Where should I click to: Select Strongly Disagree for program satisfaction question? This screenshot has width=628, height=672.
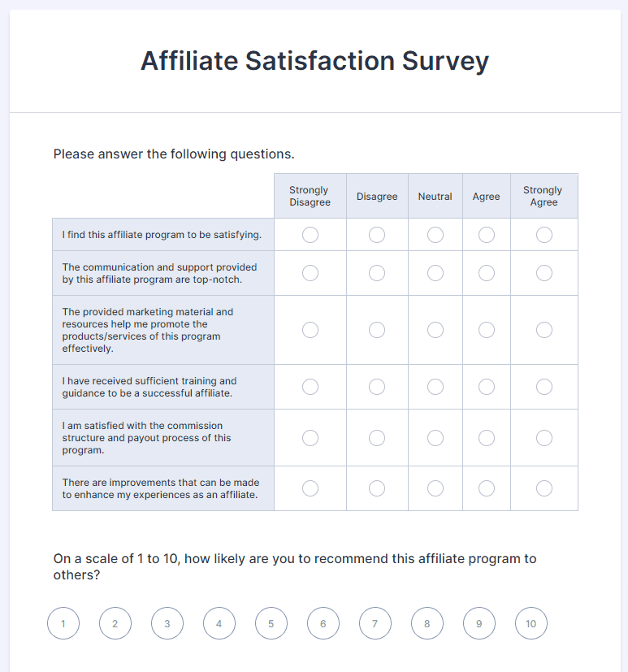coord(310,235)
